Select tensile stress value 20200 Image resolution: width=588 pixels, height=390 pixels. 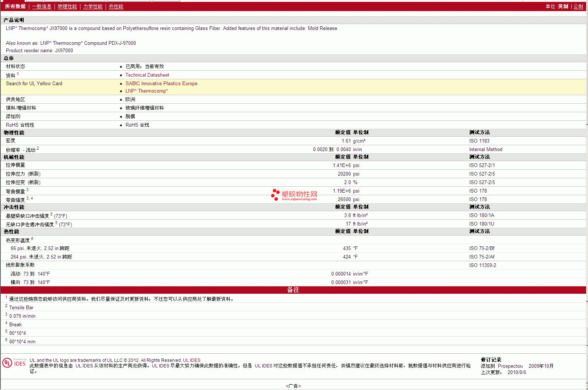(x=344, y=174)
